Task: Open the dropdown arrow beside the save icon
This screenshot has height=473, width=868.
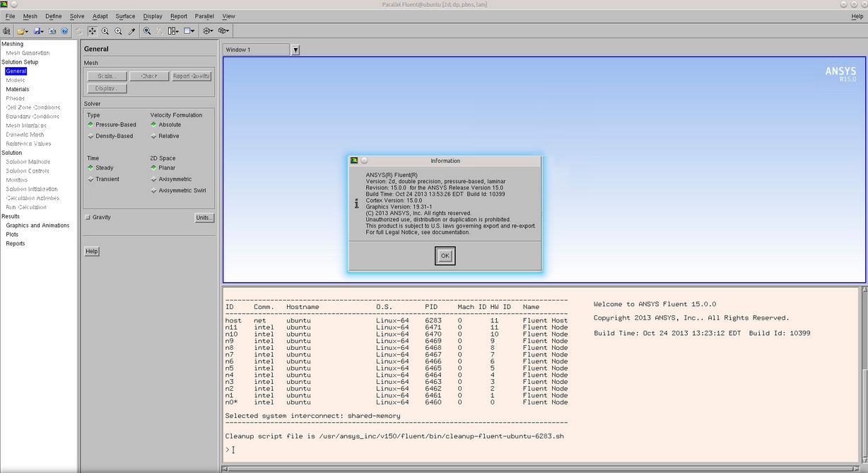Action: click(x=42, y=32)
